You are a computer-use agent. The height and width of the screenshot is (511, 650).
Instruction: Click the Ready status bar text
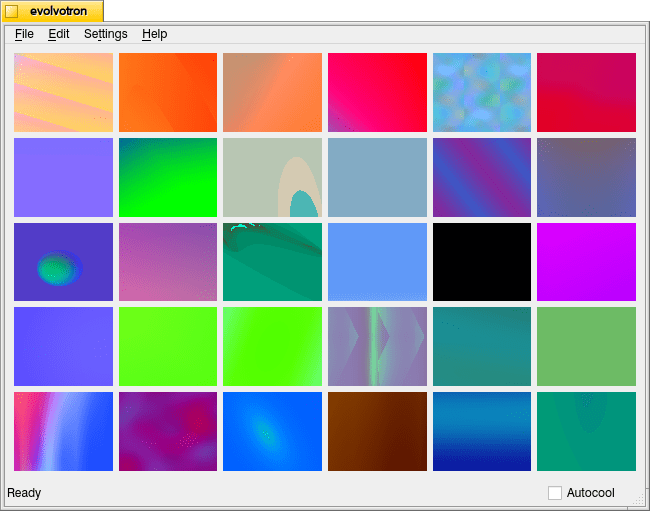pos(24,493)
